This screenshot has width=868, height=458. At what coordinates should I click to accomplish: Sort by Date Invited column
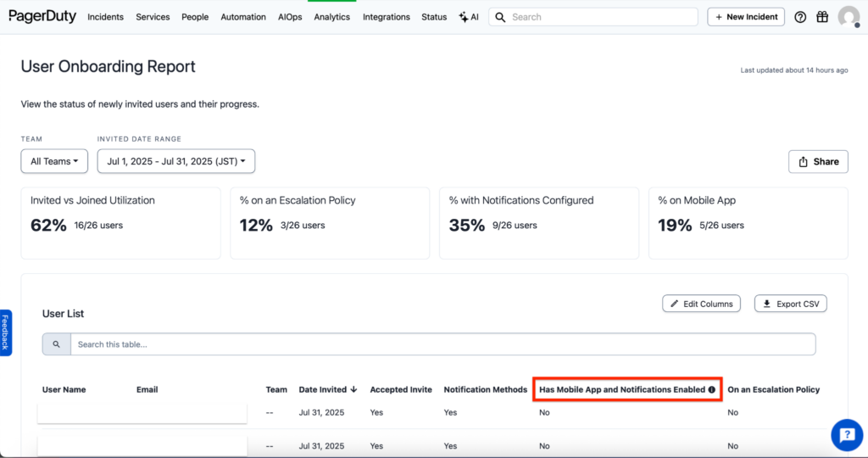click(x=328, y=389)
